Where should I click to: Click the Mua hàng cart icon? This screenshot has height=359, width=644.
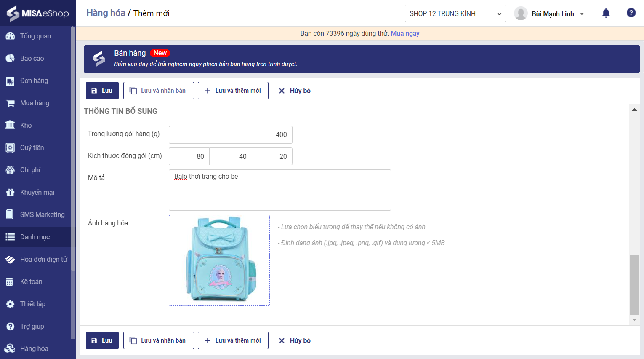(x=10, y=103)
